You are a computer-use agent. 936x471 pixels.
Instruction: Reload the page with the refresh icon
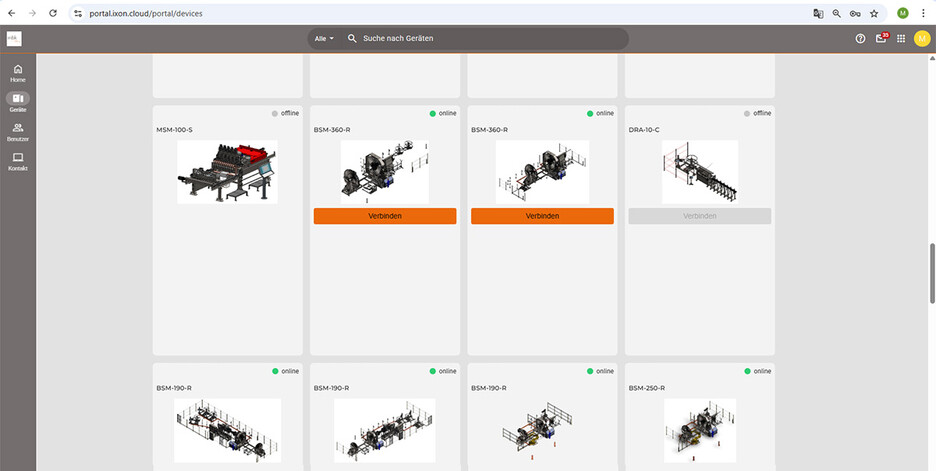coord(53,13)
